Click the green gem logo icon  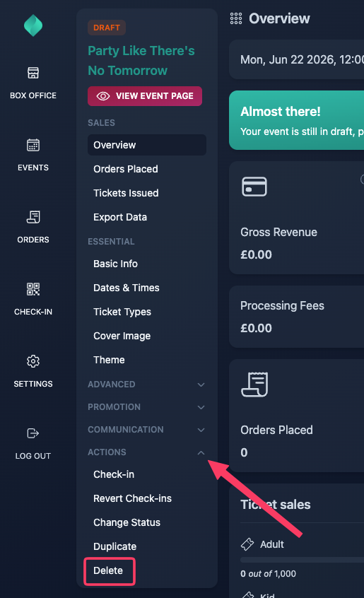coord(33,25)
